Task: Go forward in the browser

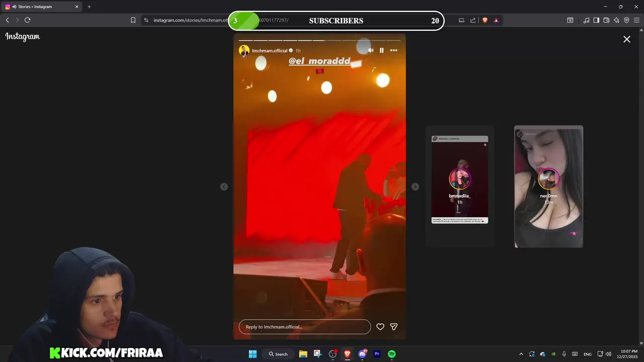Action: pyautogui.click(x=17, y=20)
